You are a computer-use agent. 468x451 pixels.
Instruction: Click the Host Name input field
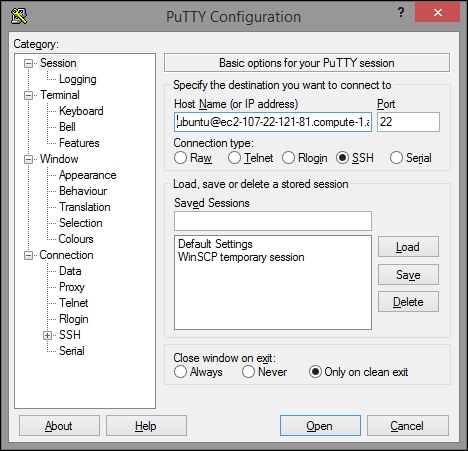(x=273, y=122)
